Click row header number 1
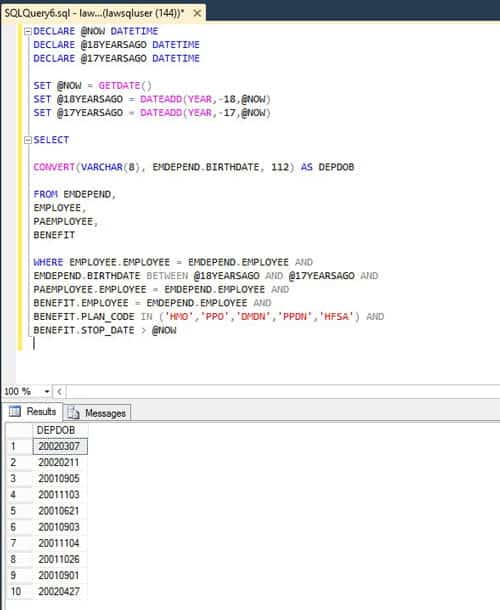500x610 pixels. 19,446
